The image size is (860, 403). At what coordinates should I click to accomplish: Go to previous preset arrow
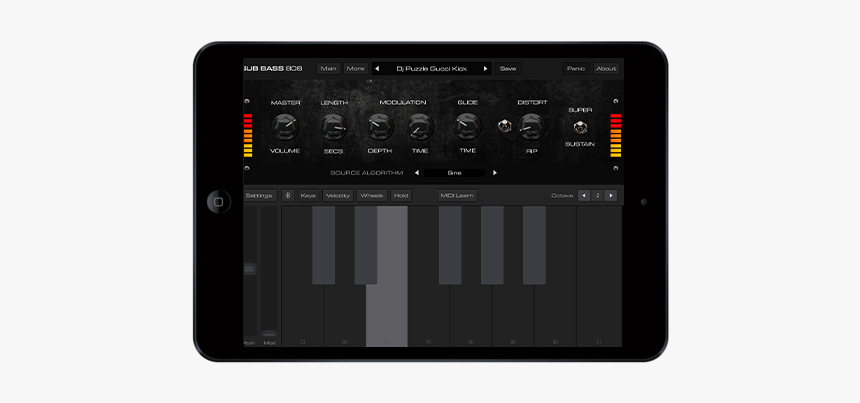coord(377,69)
